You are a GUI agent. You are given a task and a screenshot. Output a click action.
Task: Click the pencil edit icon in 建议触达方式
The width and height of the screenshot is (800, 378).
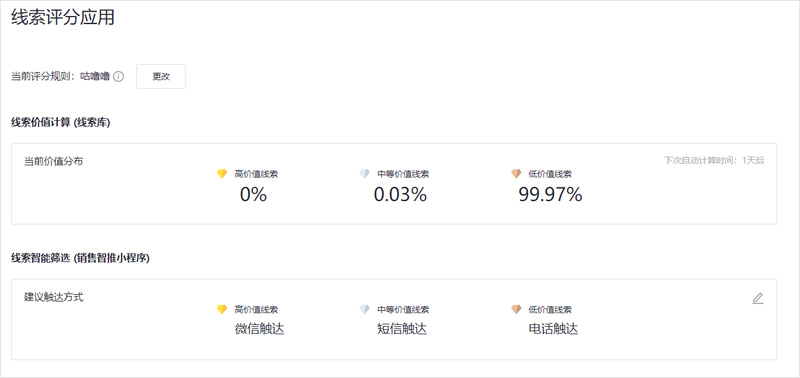pos(758,298)
